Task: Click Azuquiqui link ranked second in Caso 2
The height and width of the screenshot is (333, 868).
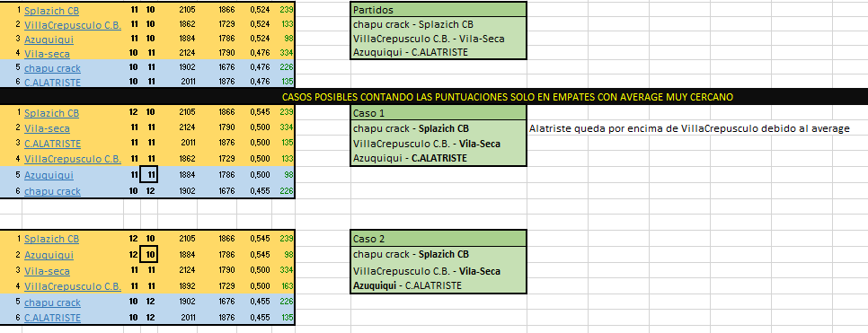Action: tap(49, 255)
